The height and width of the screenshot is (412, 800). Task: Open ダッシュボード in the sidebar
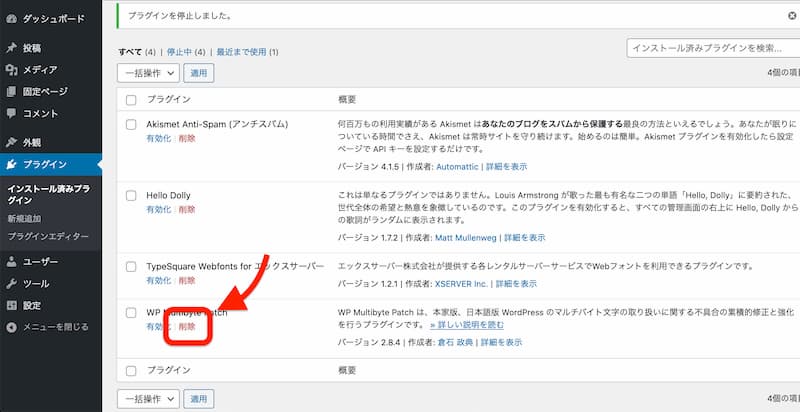[53, 19]
